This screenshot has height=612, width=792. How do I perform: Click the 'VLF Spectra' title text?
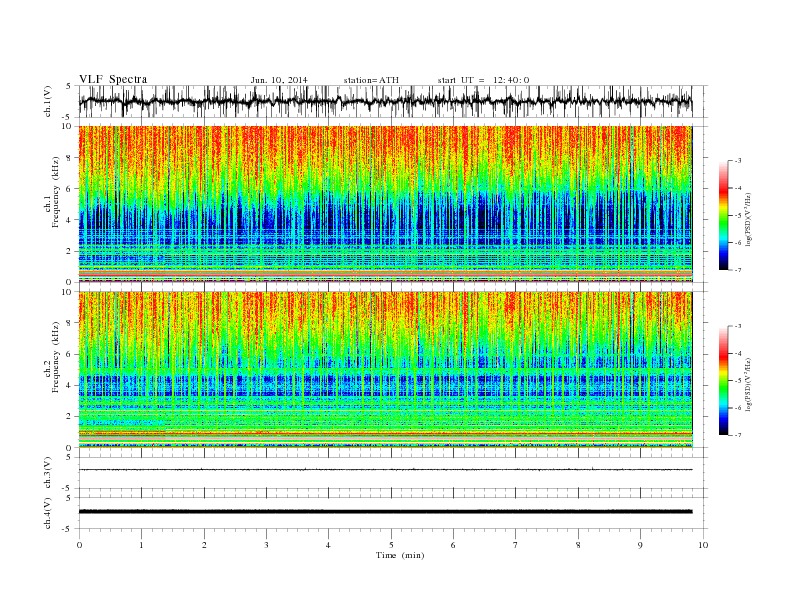tap(113, 79)
